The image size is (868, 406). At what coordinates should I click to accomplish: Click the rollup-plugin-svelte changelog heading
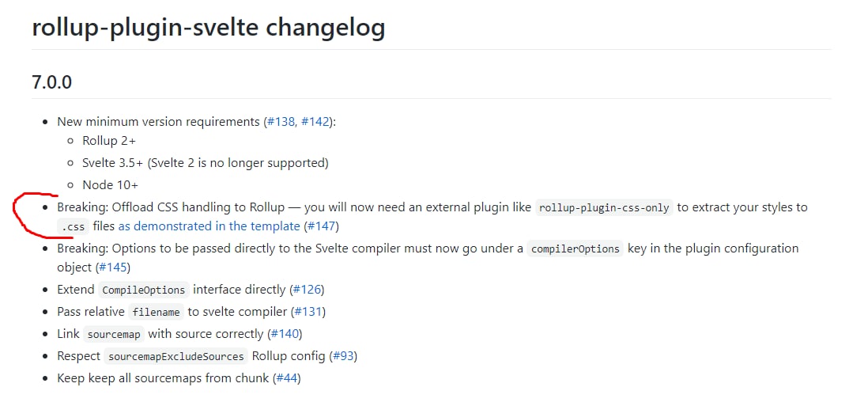point(208,27)
